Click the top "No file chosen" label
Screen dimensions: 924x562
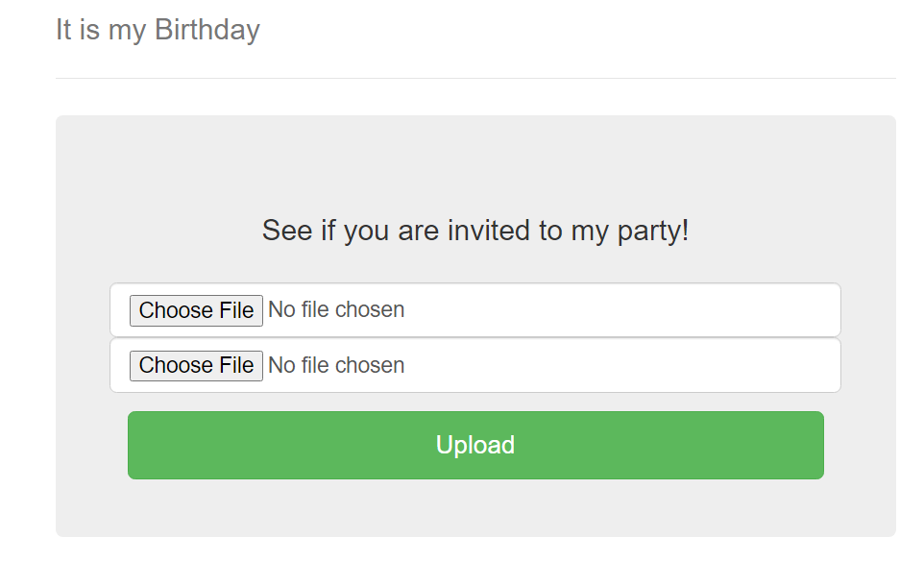coord(336,310)
